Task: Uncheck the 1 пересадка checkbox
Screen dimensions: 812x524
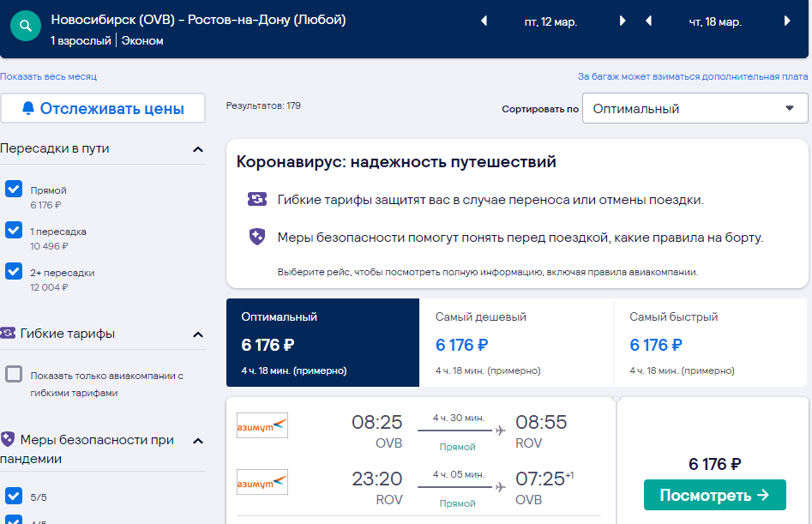Action: pos(14,230)
